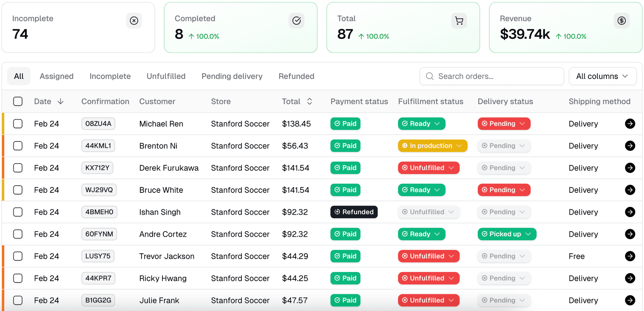
Task: Select the Unfulfilled filter tab
Action: (x=166, y=76)
